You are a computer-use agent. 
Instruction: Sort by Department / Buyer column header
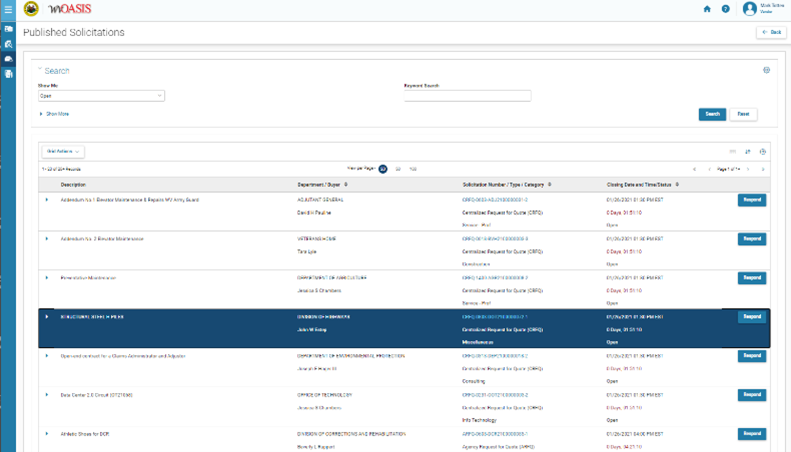click(322, 185)
